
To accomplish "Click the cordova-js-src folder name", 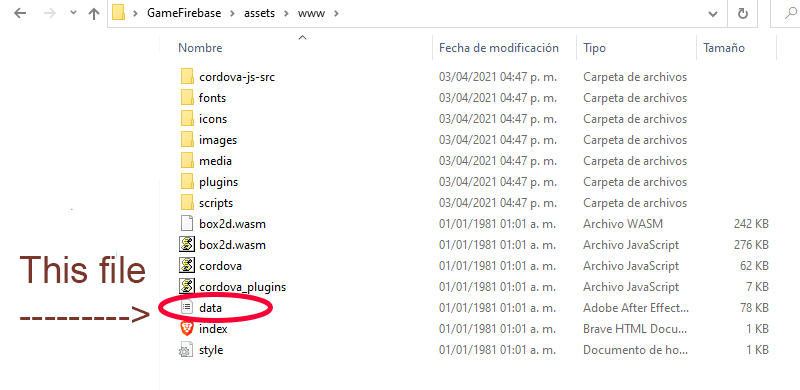I will click(237, 77).
